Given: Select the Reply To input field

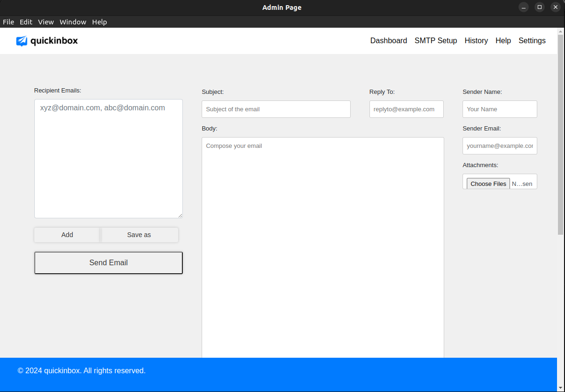Looking at the screenshot, I should (x=406, y=109).
